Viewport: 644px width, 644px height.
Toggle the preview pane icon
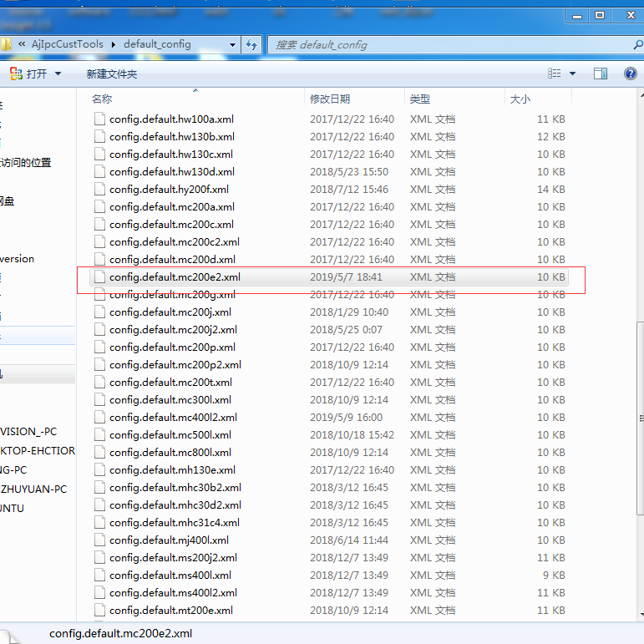(600, 74)
